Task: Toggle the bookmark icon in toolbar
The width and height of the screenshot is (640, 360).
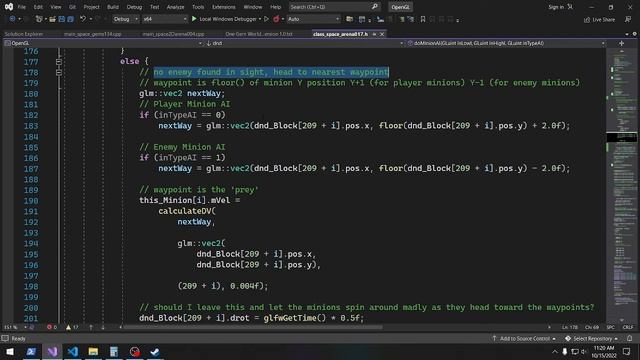Action: 423,19
